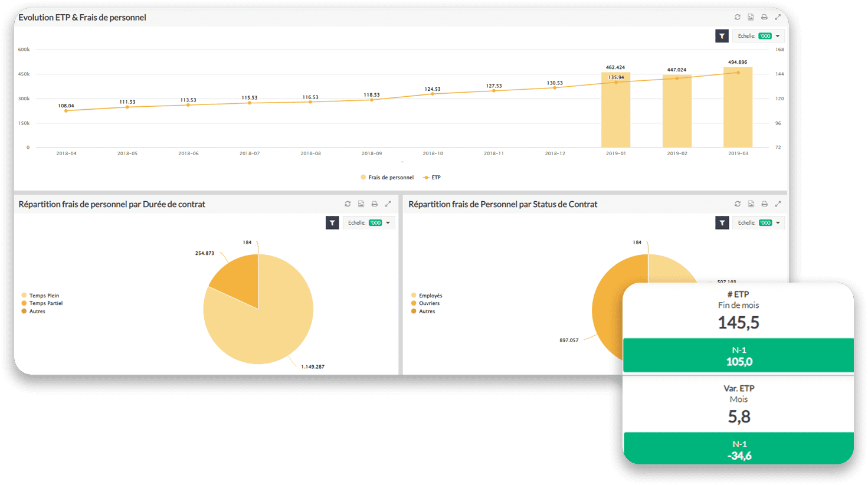Open the filter for the Durée de contrat chart
This screenshot has height=485, width=868.
pyautogui.click(x=332, y=222)
